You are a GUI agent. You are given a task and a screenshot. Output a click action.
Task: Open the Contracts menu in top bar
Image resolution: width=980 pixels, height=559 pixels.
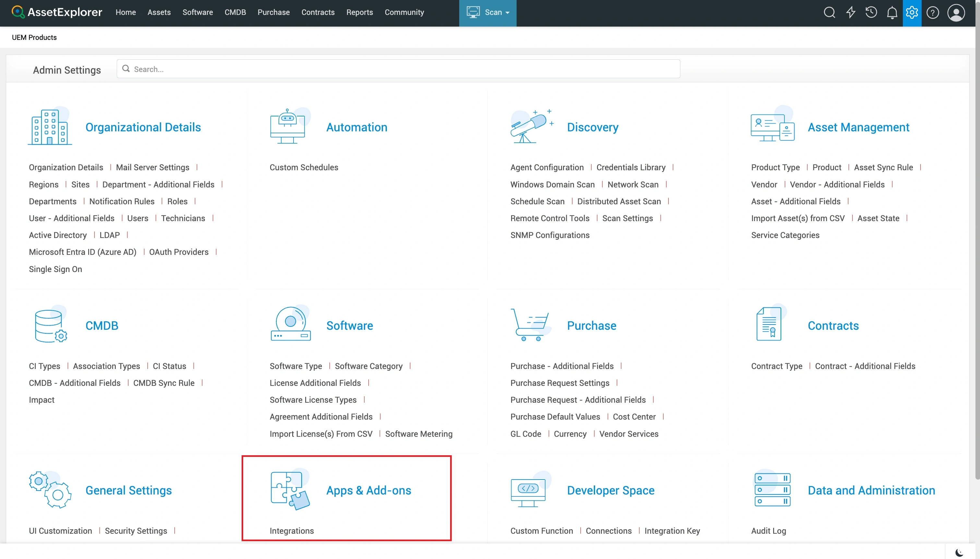pyautogui.click(x=318, y=12)
